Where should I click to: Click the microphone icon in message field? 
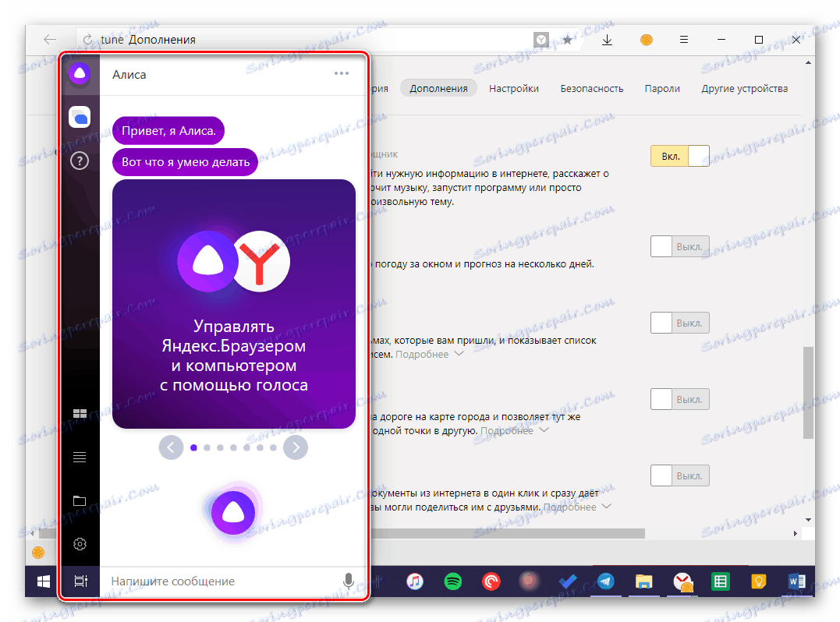pyautogui.click(x=348, y=581)
